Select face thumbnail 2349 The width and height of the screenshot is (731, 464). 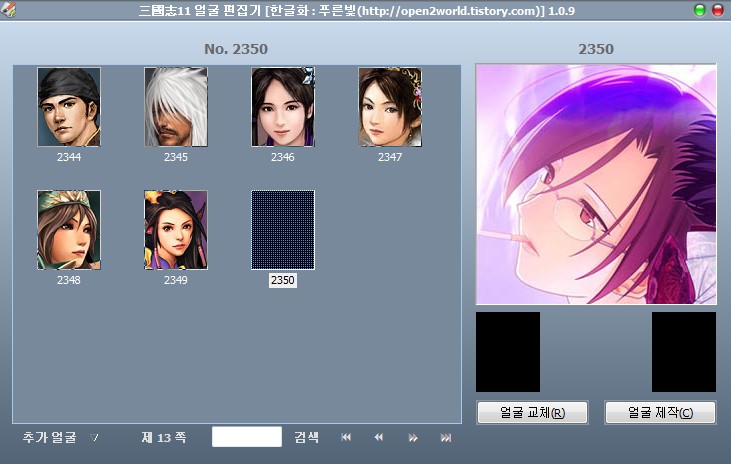coord(176,230)
